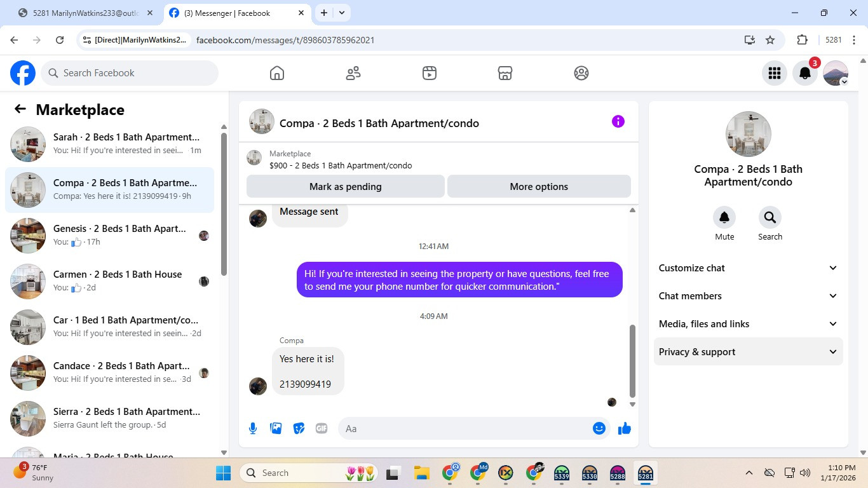This screenshot has height=488, width=868.
Task: Click the address bar URL
Action: point(285,40)
